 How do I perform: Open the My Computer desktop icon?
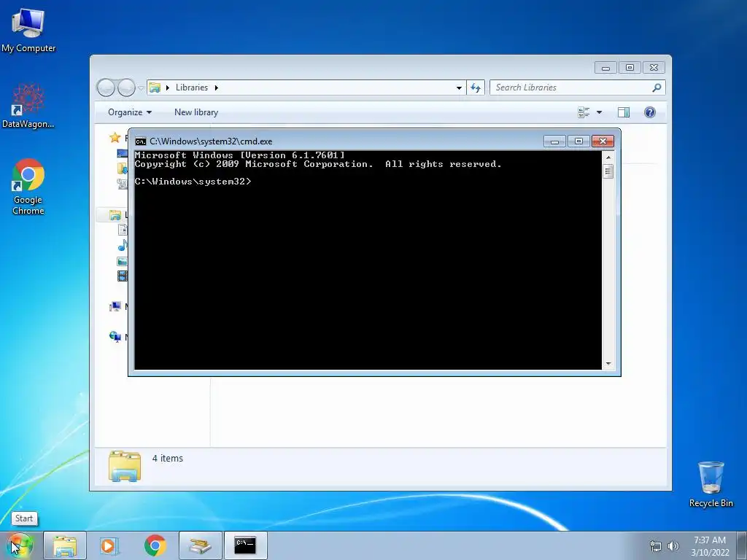[28, 29]
